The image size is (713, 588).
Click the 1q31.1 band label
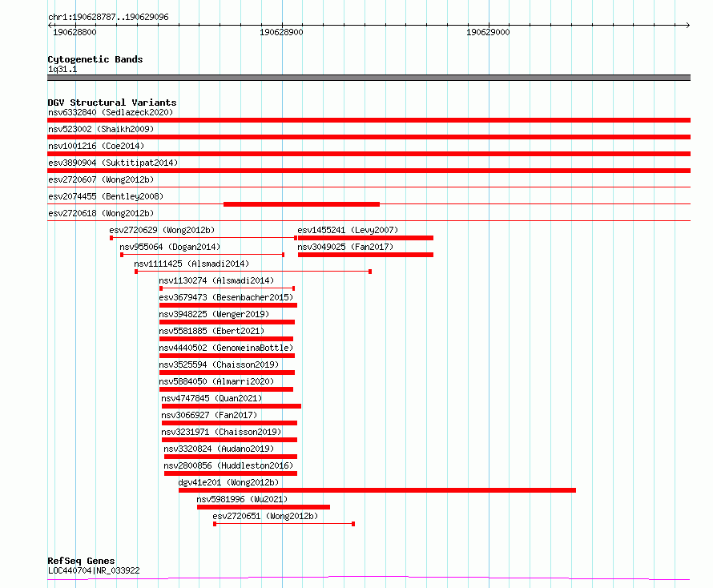[x=62, y=70]
